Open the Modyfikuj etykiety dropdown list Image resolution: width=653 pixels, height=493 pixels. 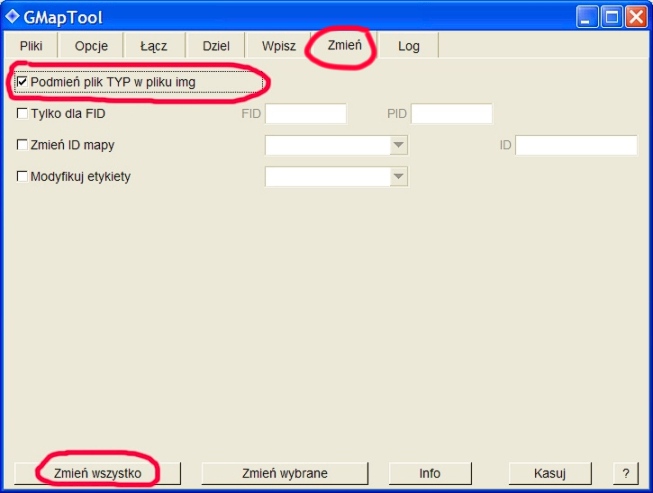[x=398, y=177]
